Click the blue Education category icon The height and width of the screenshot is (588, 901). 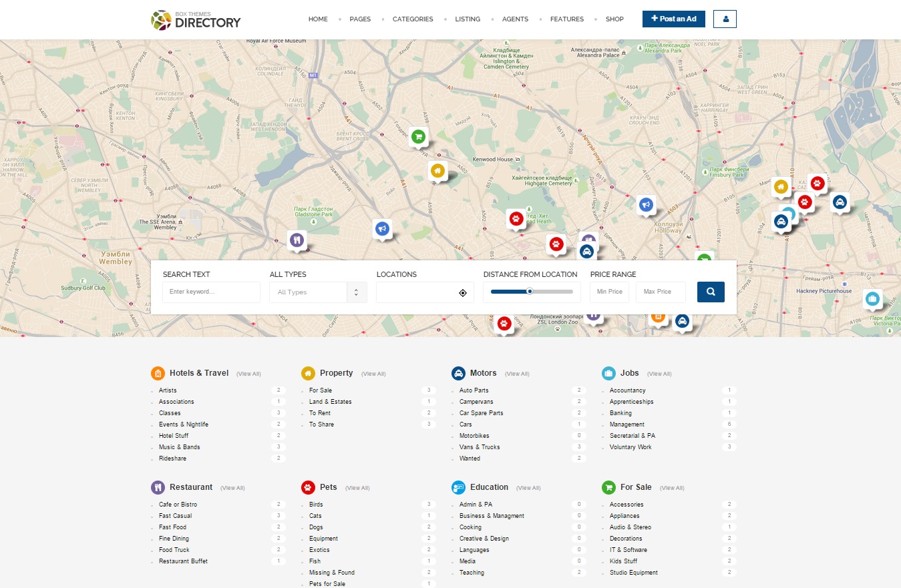click(x=458, y=487)
